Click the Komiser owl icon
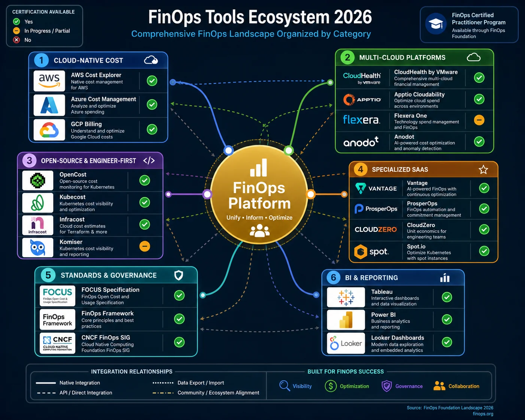 click(38, 247)
